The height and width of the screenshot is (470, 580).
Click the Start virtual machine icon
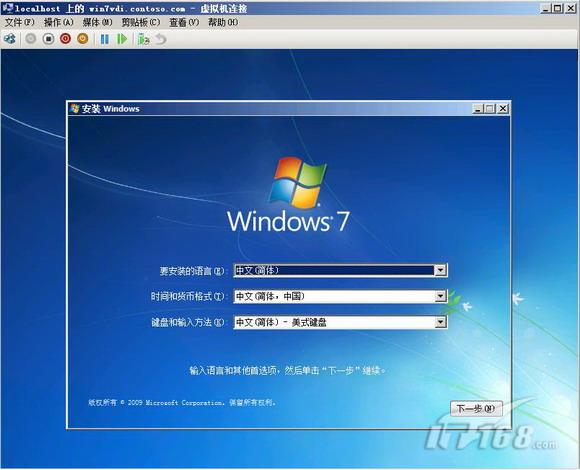coord(31,39)
